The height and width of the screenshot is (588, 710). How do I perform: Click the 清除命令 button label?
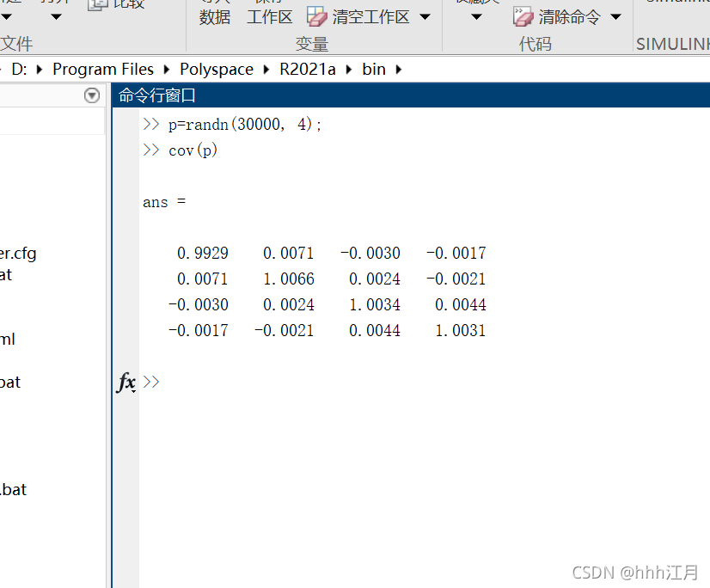570,17
